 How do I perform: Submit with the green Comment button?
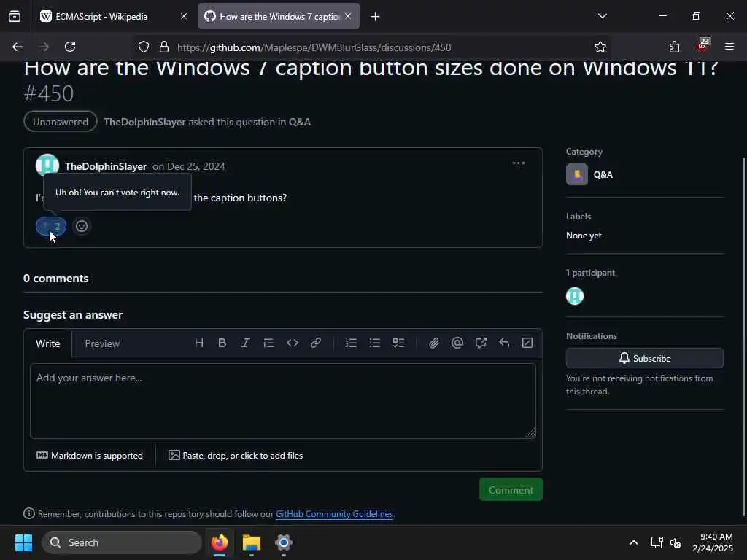pyautogui.click(x=511, y=489)
